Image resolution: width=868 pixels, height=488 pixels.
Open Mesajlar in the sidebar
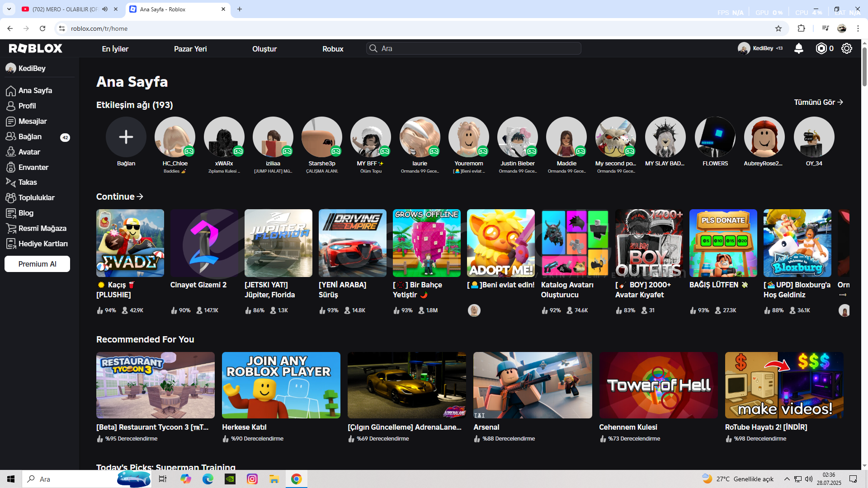pos(33,121)
